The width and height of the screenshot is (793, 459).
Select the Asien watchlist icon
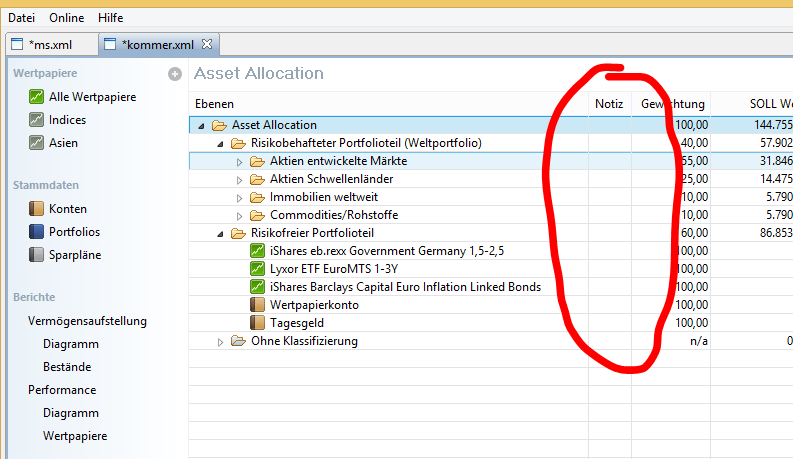click(x=36, y=143)
